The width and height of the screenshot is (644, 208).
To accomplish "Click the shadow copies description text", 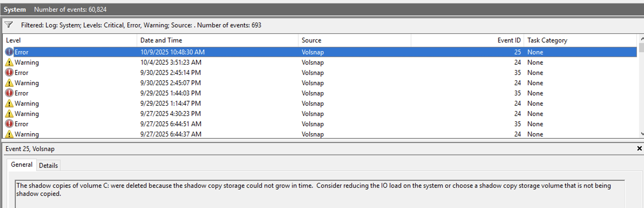I will [313, 189].
